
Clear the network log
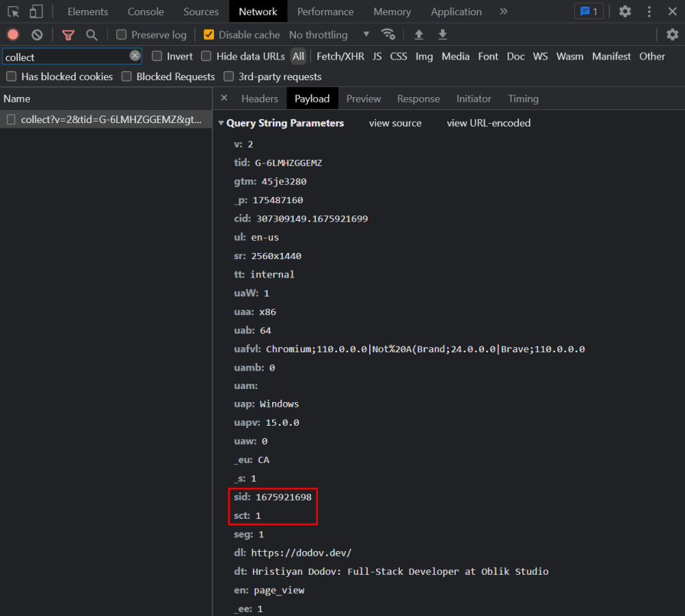[x=37, y=34]
